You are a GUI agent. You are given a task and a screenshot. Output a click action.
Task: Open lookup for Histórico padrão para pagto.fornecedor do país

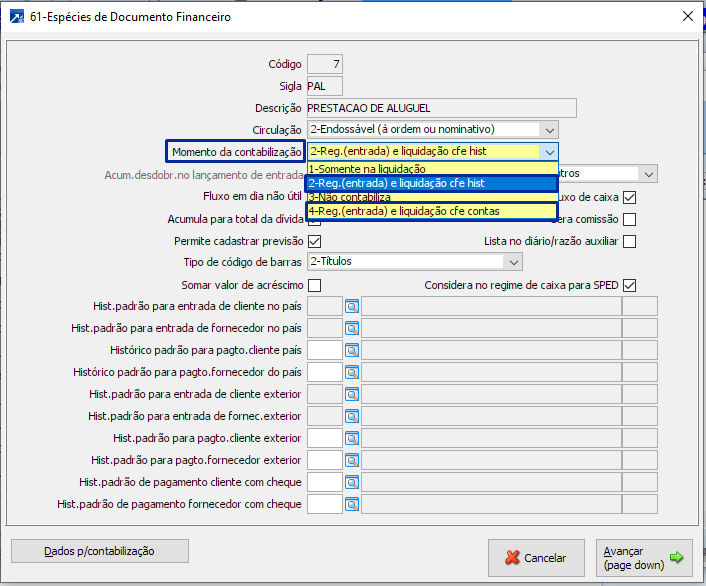pos(352,372)
